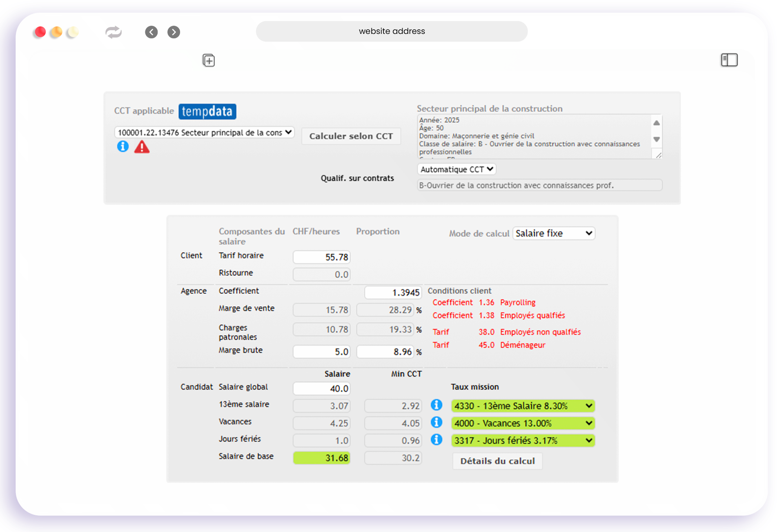Click info icon beside 13ème salaire Min CCT
The height and width of the screenshot is (532, 784).
(436, 405)
